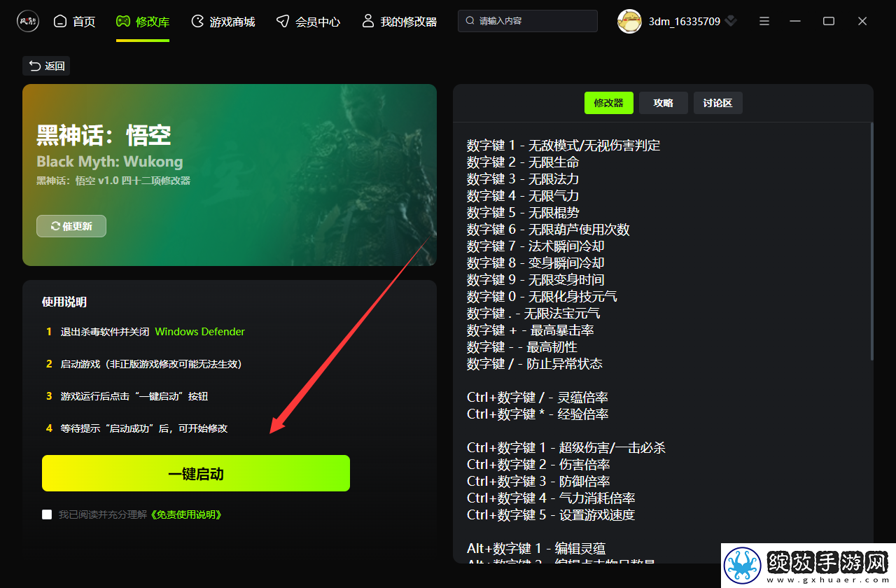Open the 《免责使用说明》 disclaimer link
Image resolution: width=896 pixels, height=588 pixels.
pos(187,514)
